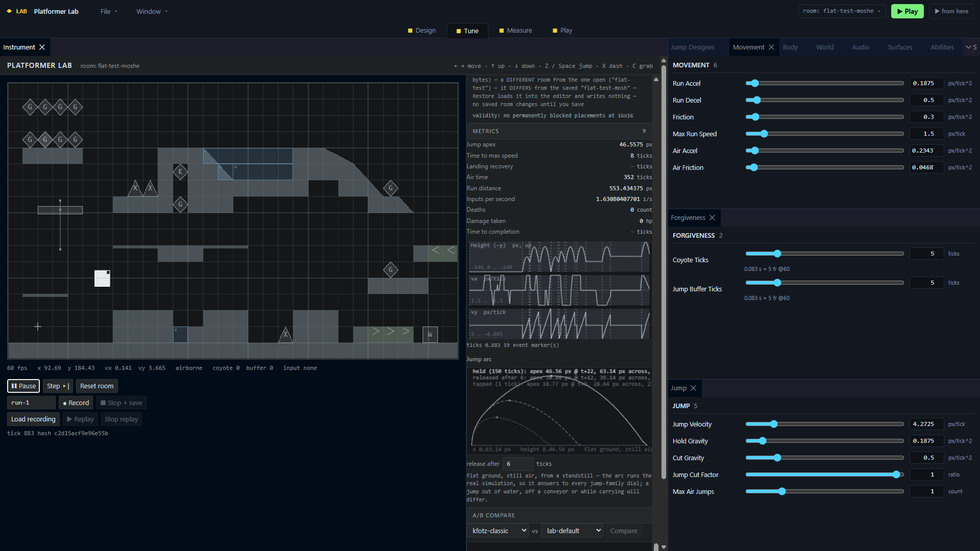980x551 pixels.
Task: Switch to the Design mode tab
Action: [422, 31]
